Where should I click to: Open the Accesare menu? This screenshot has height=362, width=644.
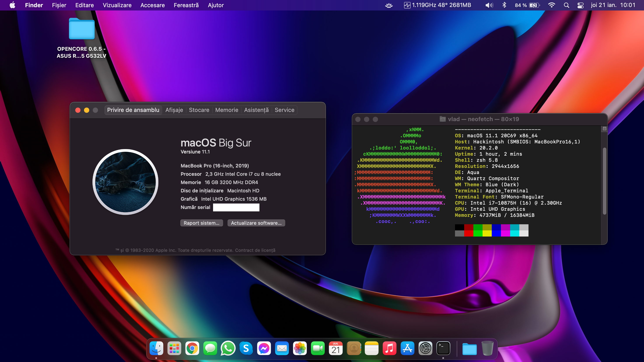point(152,5)
